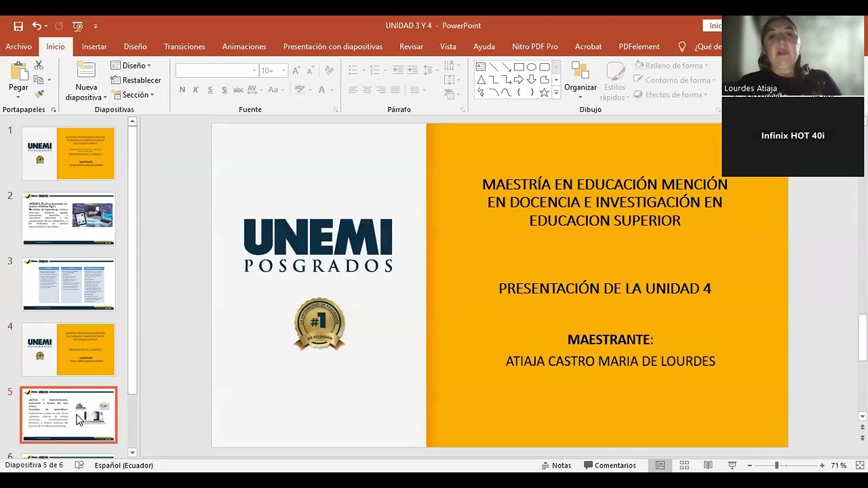The image size is (868, 488).
Task: Open the Sección dropdown
Action: (x=133, y=95)
